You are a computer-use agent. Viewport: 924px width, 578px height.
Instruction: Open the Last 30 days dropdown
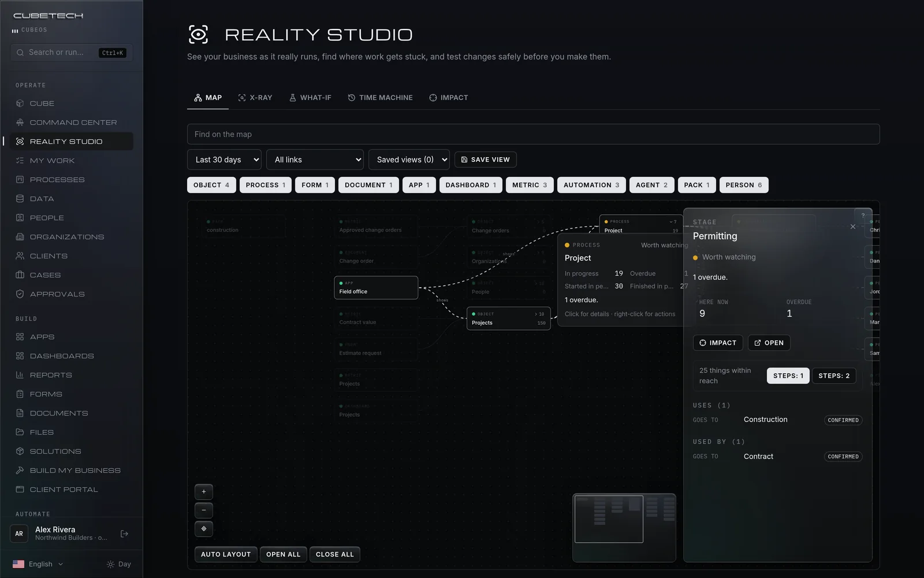coord(224,160)
